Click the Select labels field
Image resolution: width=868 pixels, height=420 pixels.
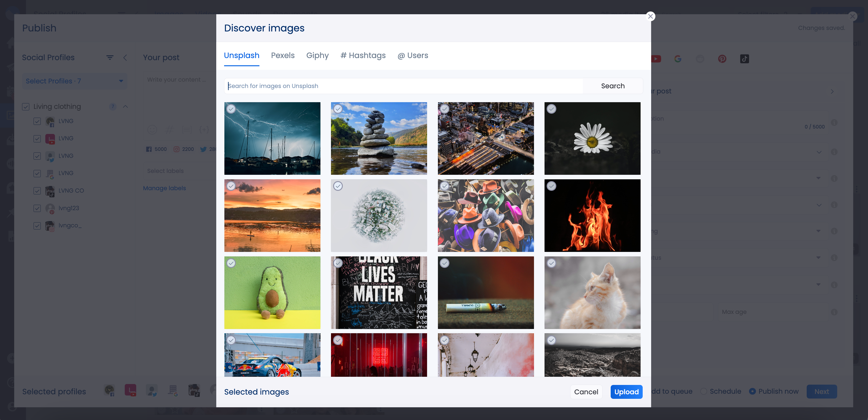click(x=180, y=171)
